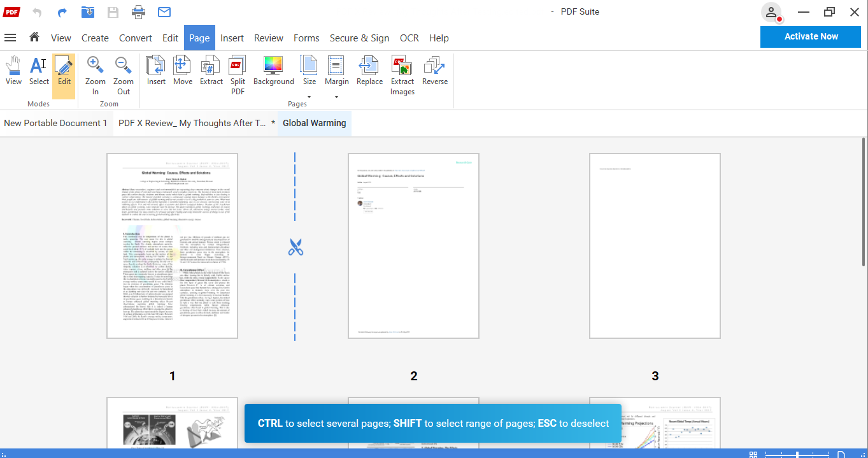Switch to the Page ribbon tab
Viewport: 868px width, 458px height.
coord(199,38)
